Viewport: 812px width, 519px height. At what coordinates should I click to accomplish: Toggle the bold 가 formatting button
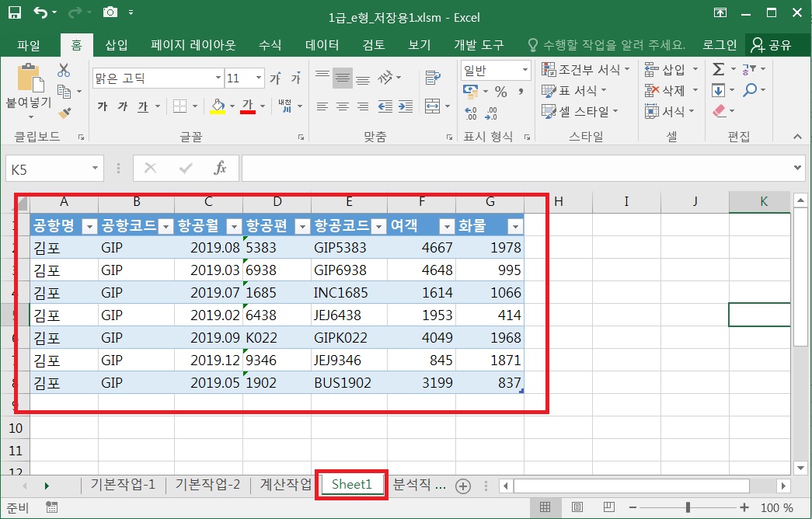coord(103,106)
